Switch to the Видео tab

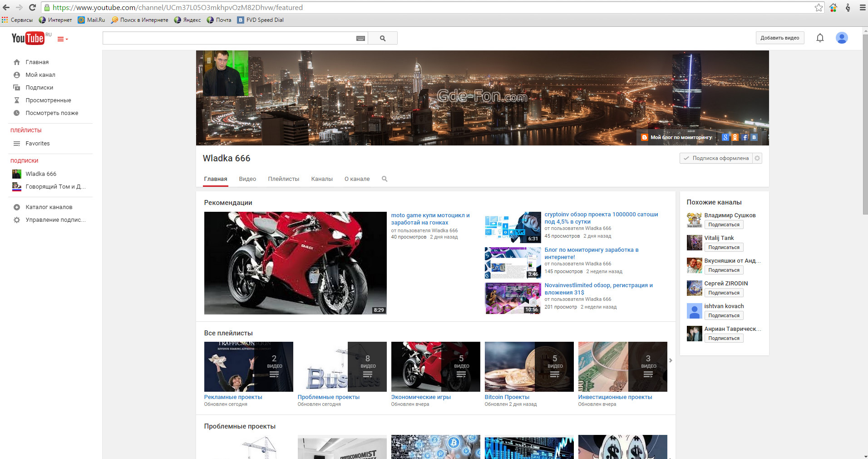[247, 179]
